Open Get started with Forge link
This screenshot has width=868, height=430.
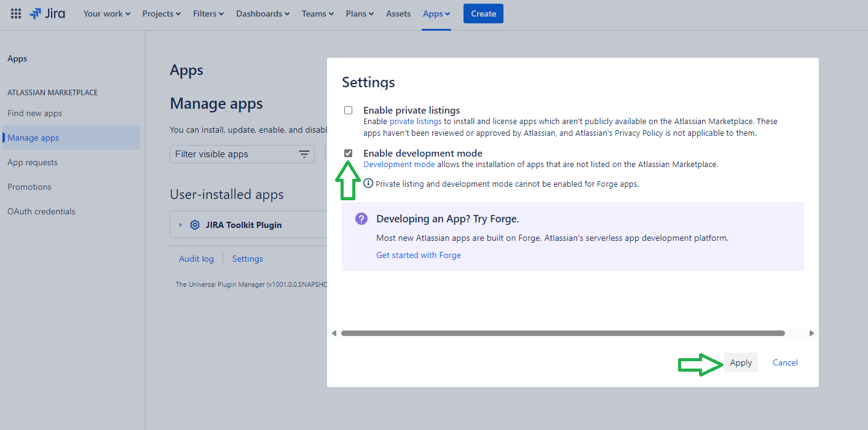(418, 255)
